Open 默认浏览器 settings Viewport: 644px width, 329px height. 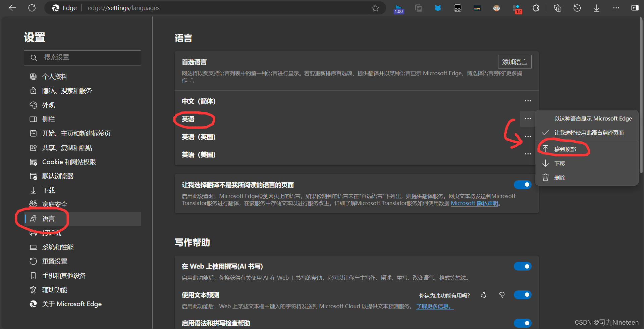(x=83, y=176)
